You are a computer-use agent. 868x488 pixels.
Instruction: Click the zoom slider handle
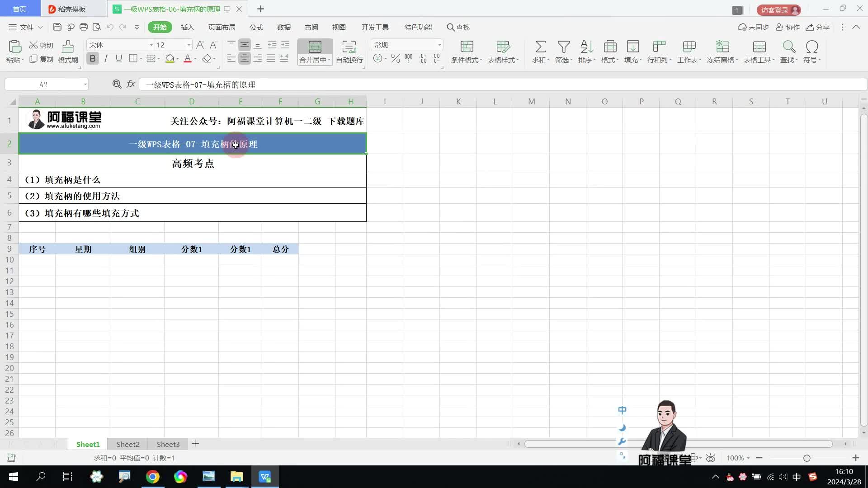tap(807, 458)
